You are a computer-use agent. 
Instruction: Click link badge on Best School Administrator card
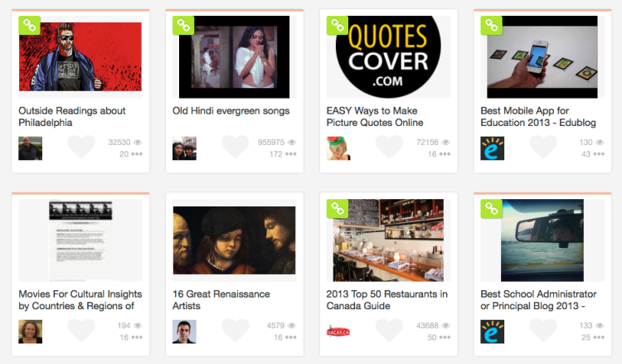[x=491, y=209]
